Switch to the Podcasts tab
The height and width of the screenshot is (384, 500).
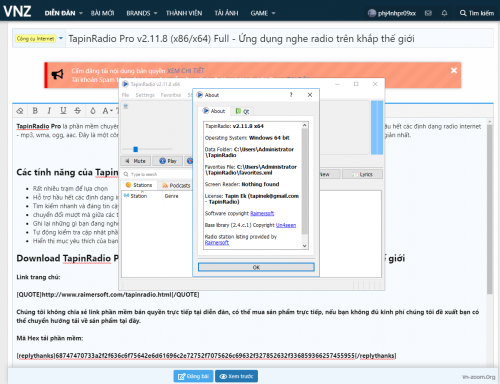[176, 185]
